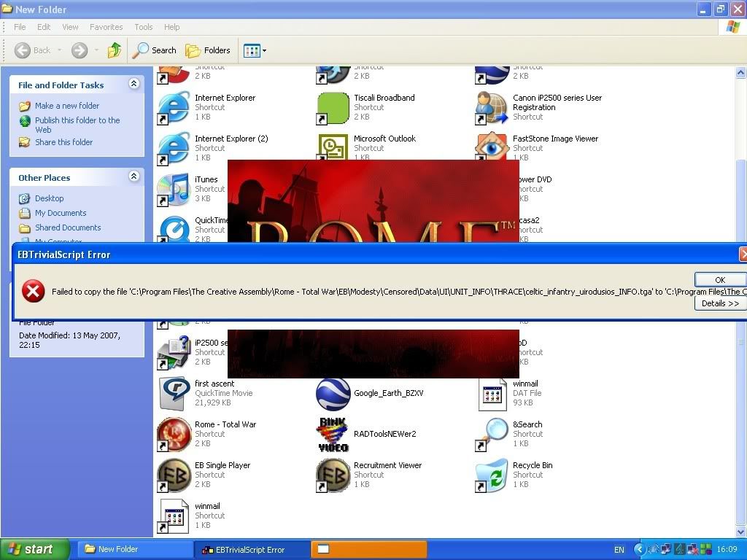Open the Forward history dropdown arrow
The image size is (747, 560).
[96, 50]
